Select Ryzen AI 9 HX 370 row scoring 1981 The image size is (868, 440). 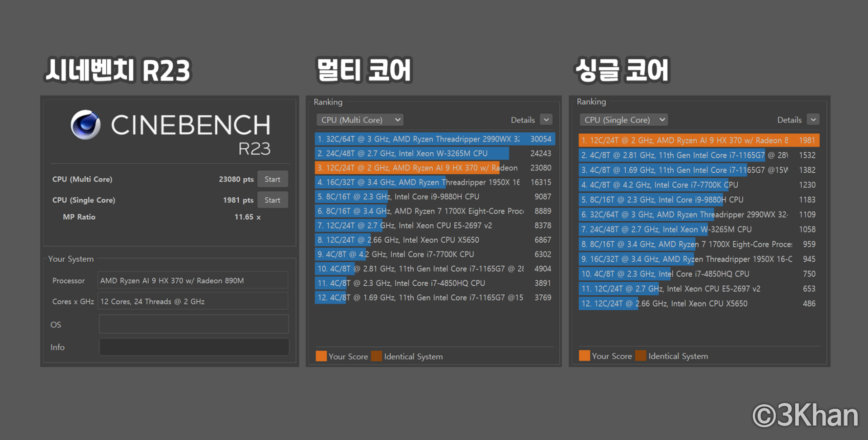coord(699,140)
